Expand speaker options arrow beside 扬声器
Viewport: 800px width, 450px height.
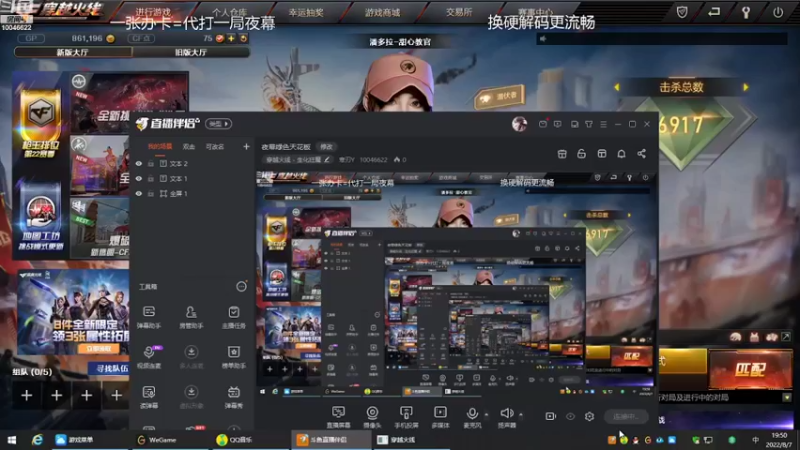click(x=520, y=414)
